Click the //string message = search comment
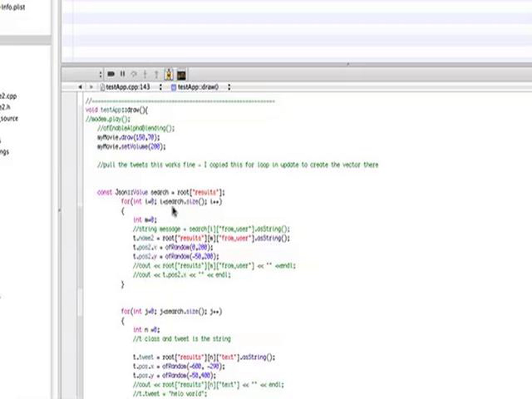532x399 pixels. pos(211,229)
